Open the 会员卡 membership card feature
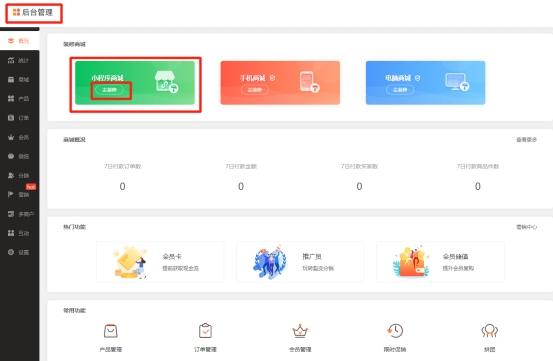The width and height of the screenshot is (553, 361). 160,262
